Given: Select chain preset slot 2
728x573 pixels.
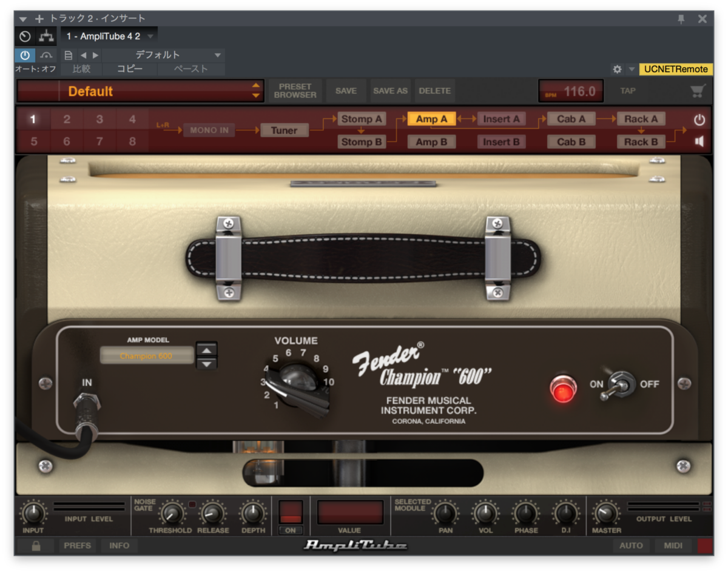Looking at the screenshot, I should (67, 119).
